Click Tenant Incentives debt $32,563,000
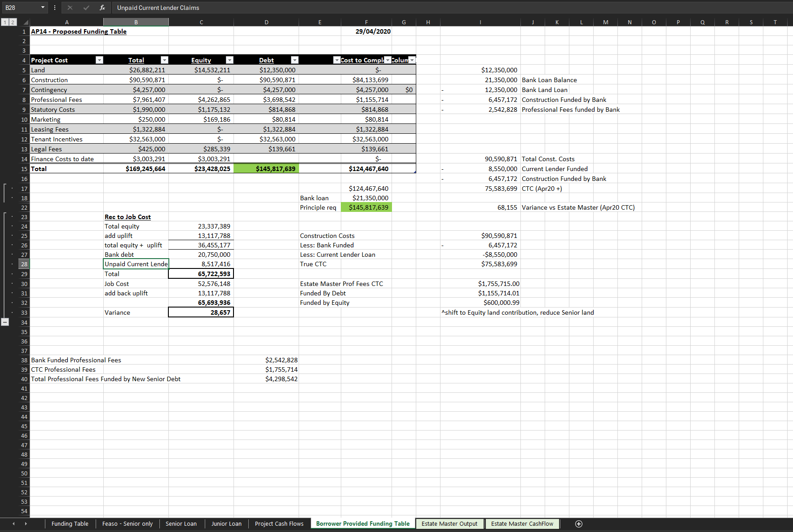 point(266,139)
